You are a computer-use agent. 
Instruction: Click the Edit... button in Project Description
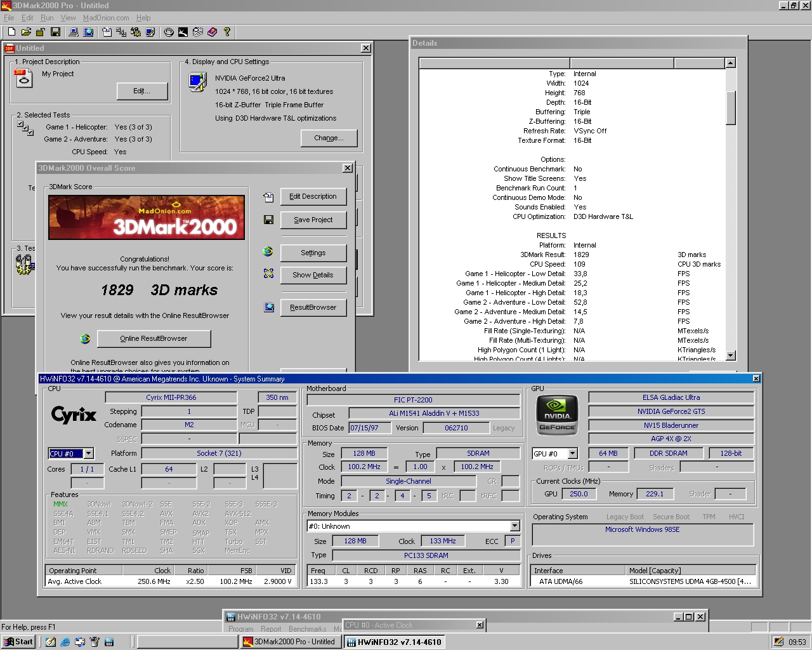coord(142,91)
